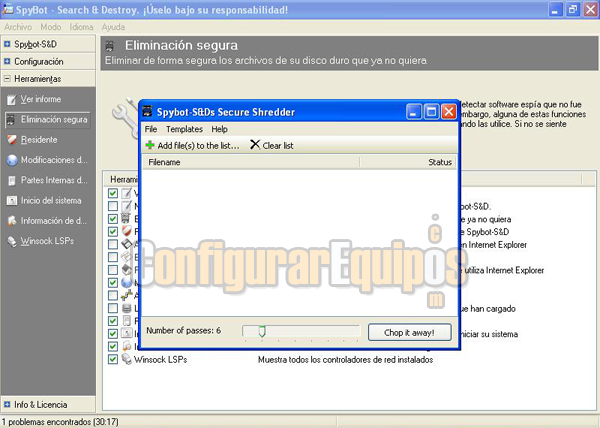Select Eliminación segura in the sidebar
The height and width of the screenshot is (428, 600).
[x=47, y=120]
